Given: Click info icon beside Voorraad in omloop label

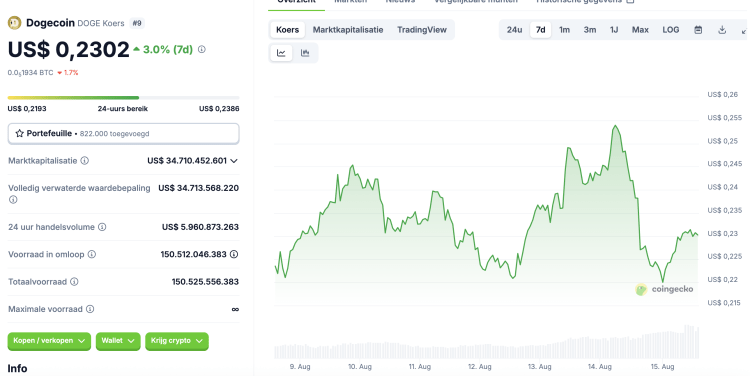Looking at the screenshot, I should pyautogui.click(x=92, y=254).
